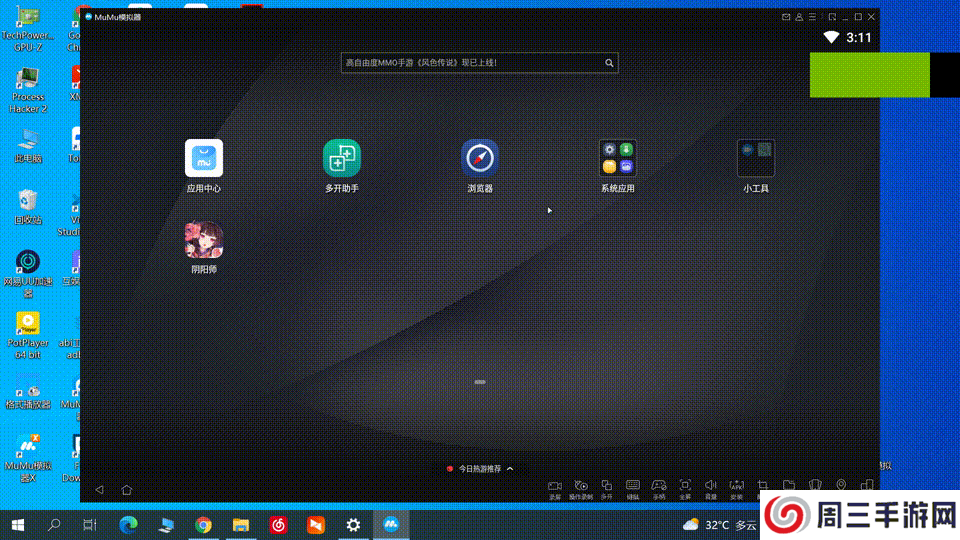Open the 手柄 gamepad settings
Image resolution: width=960 pixels, height=540 pixels.
[659, 486]
